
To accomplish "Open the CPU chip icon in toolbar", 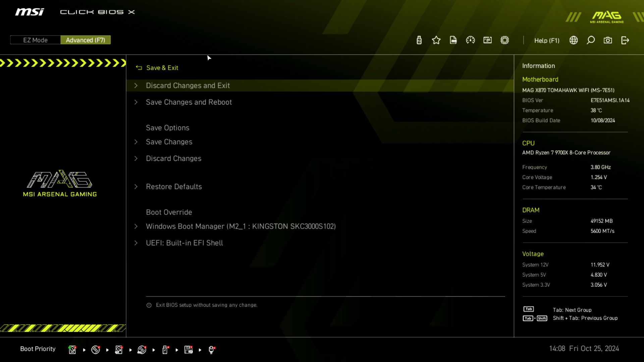I will pyautogui.click(x=504, y=40).
